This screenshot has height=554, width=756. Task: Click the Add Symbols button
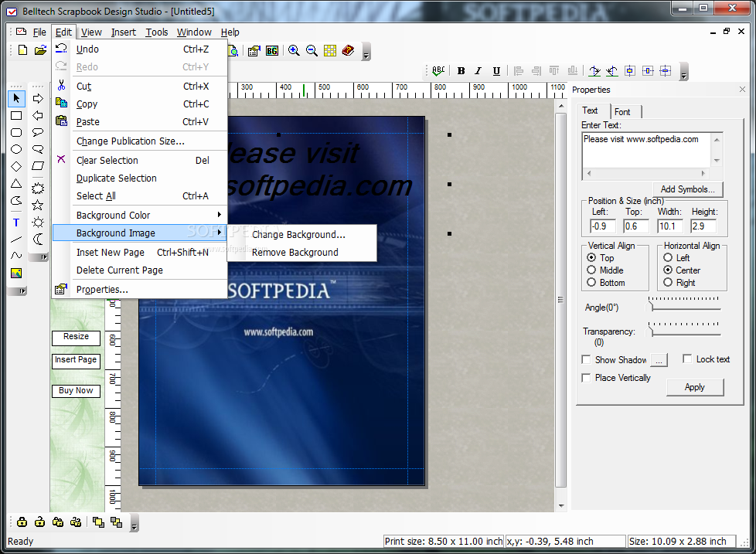(x=687, y=189)
